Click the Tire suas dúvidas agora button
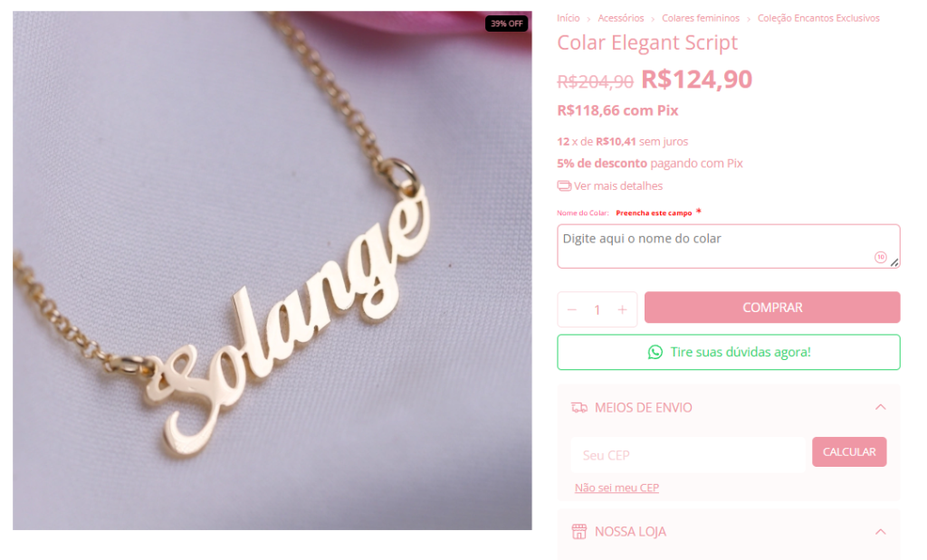The width and height of the screenshot is (927, 560). pyautogui.click(x=729, y=352)
